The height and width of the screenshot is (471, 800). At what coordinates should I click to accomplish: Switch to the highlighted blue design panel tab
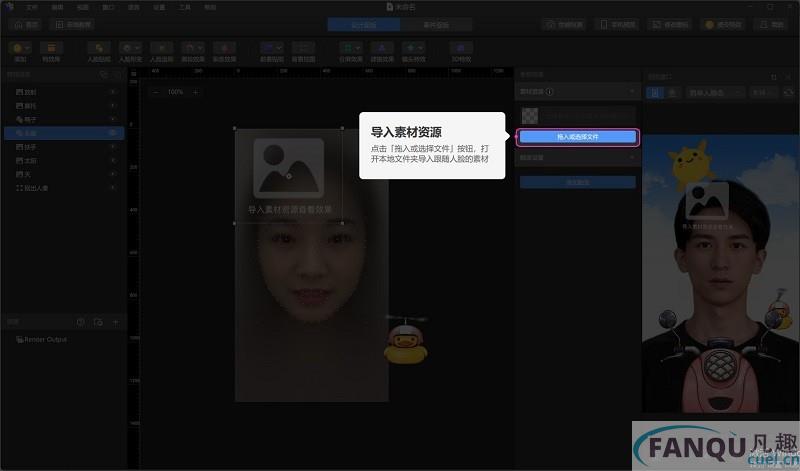[363, 24]
